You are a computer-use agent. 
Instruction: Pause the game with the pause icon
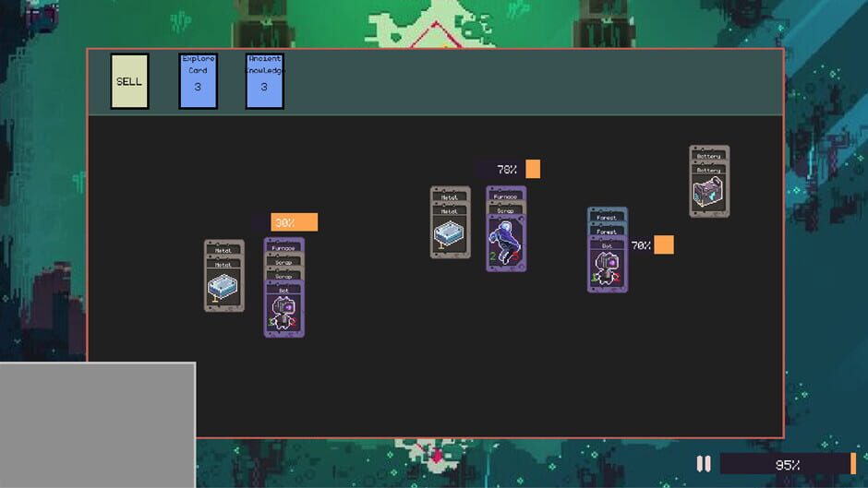(x=703, y=464)
